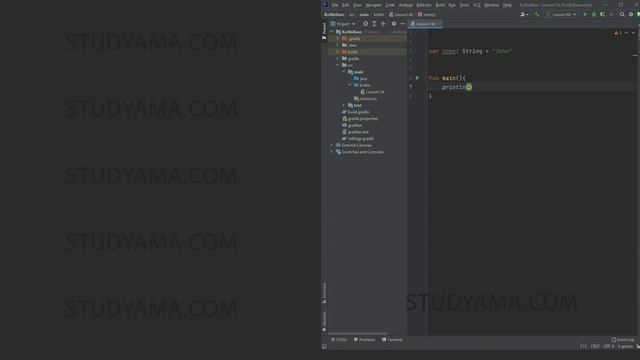Toggle the Project side tab
The image size is (640, 360).
tap(324, 31)
